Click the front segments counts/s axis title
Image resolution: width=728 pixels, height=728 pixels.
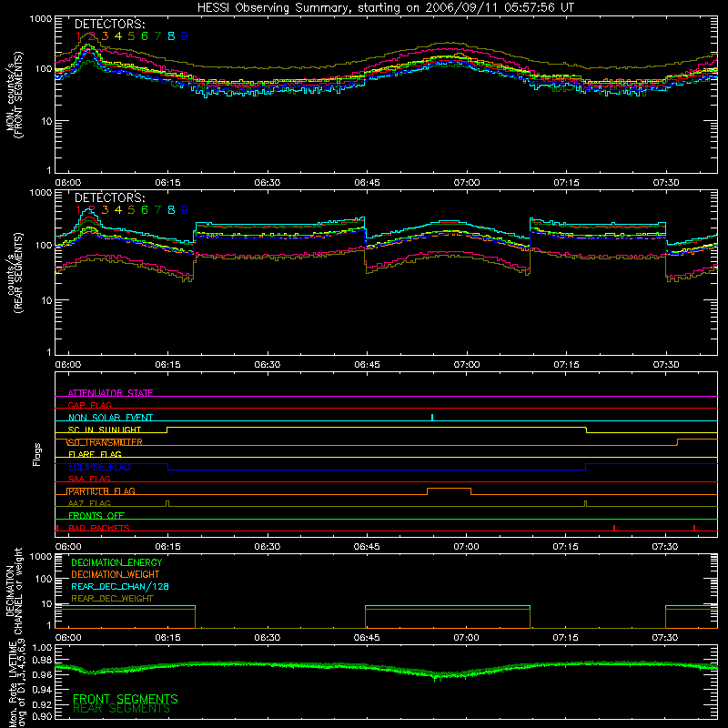tap(14, 95)
